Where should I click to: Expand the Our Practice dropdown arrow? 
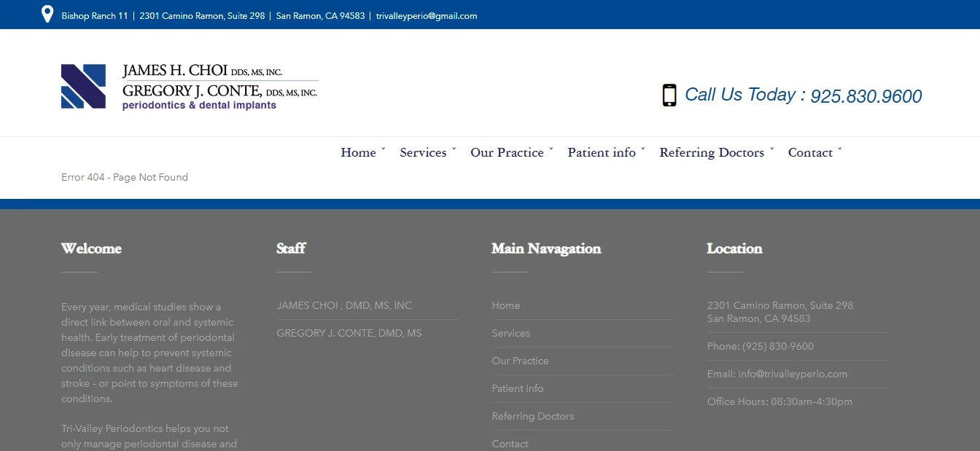click(x=551, y=150)
